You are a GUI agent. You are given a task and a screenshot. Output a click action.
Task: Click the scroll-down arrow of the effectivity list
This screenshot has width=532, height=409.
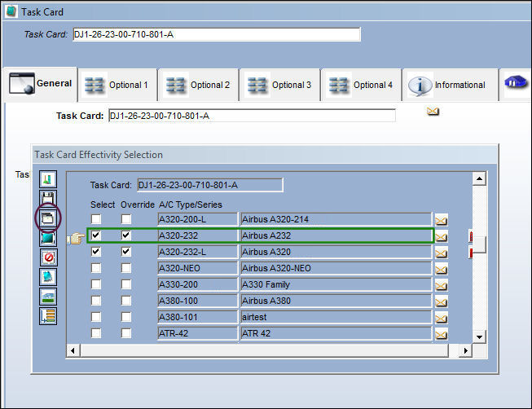(479, 336)
